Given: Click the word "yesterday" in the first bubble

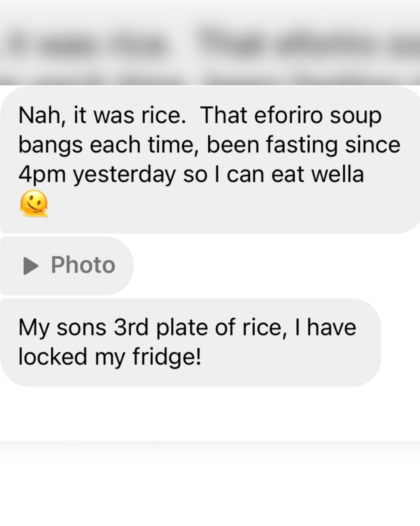Looking at the screenshot, I should click(x=124, y=175).
